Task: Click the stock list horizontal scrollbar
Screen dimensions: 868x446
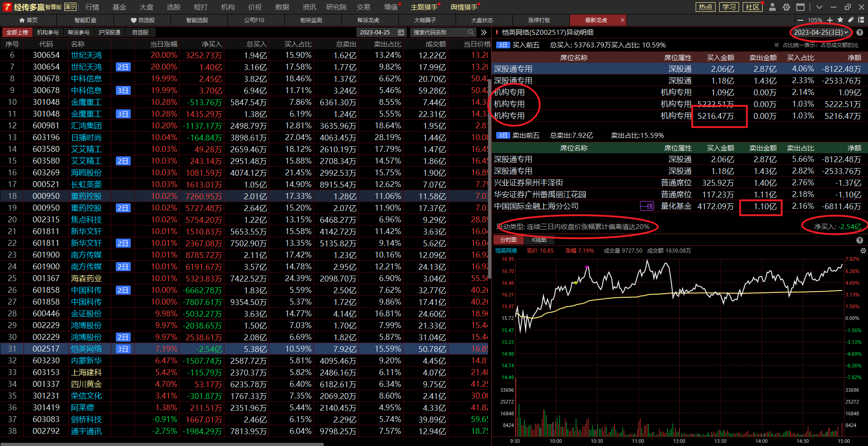Action: (162, 444)
